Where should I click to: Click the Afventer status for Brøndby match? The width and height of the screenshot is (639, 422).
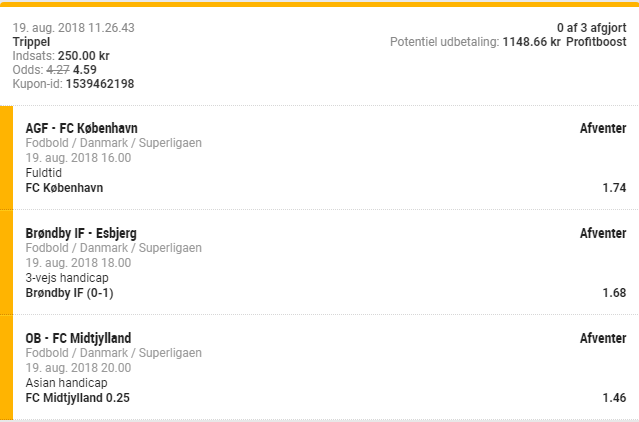(603, 233)
